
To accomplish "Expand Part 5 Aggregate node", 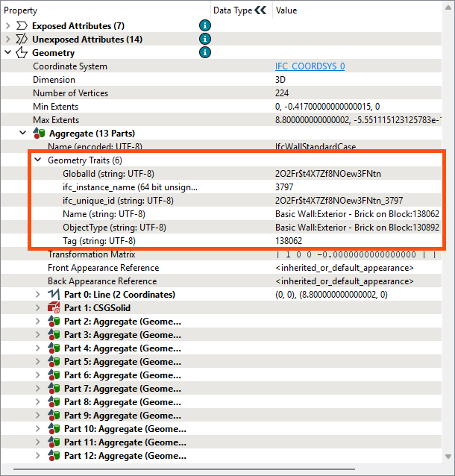I will point(38,362).
